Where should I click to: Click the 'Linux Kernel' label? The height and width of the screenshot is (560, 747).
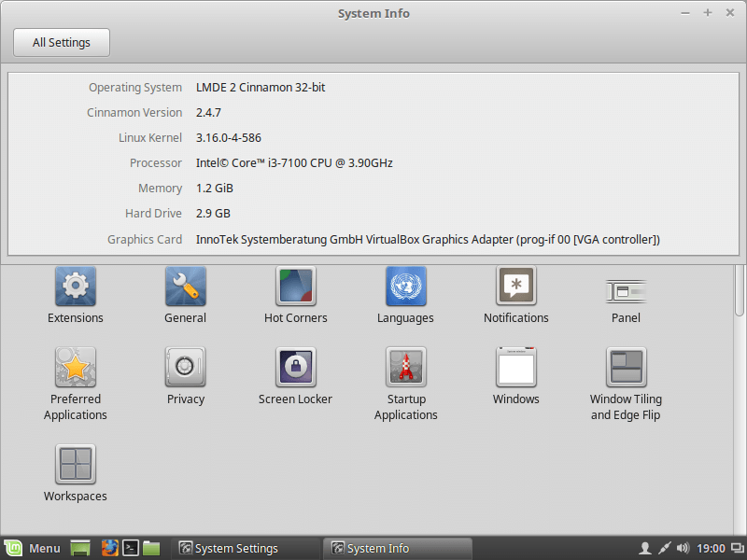tap(150, 138)
